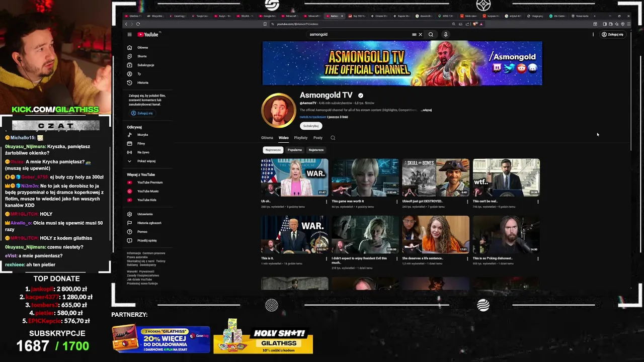Image resolution: width=644 pixels, height=362 pixels.
Task: Go back in the browser
Action: 126,24
